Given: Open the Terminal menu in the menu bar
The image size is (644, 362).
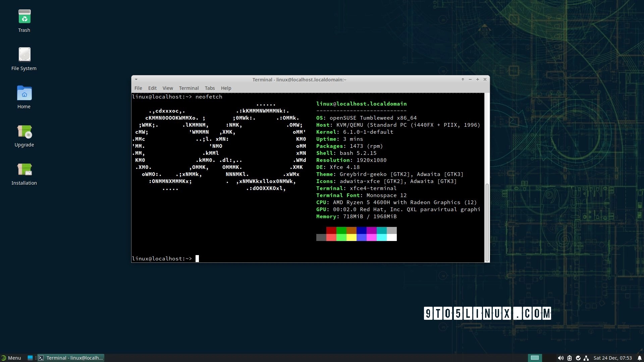Looking at the screenshot, I should point(189,88).
